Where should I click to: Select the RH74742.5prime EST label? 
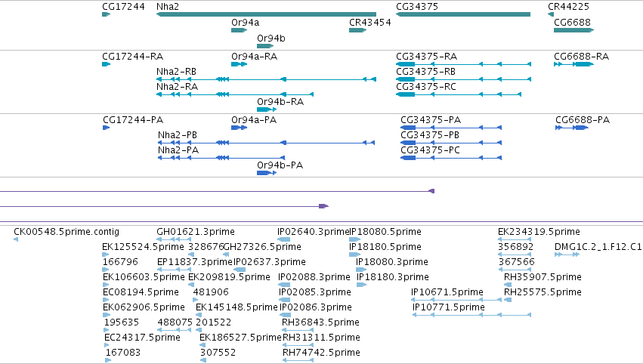[322, 353]
